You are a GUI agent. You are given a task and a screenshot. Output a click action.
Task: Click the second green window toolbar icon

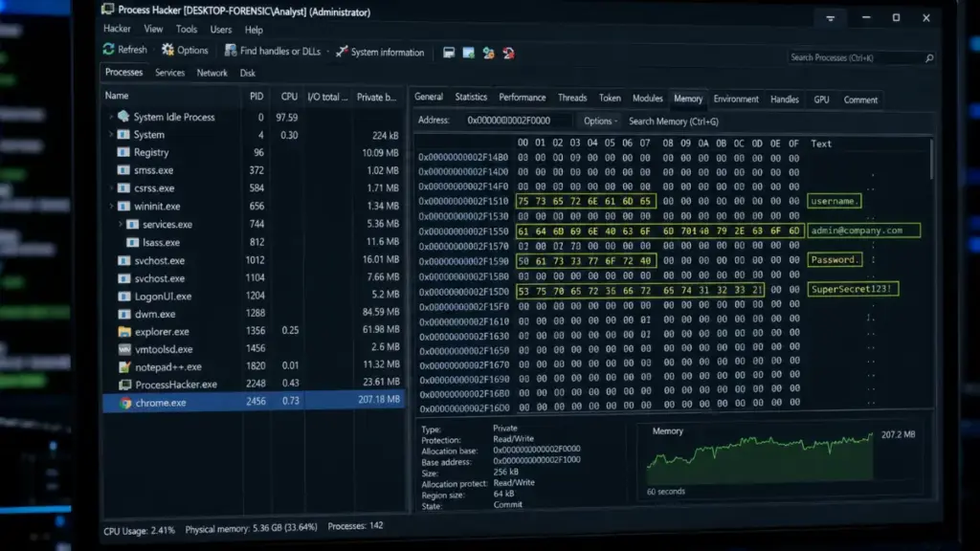pyautogui.click(x=468, y=53)
